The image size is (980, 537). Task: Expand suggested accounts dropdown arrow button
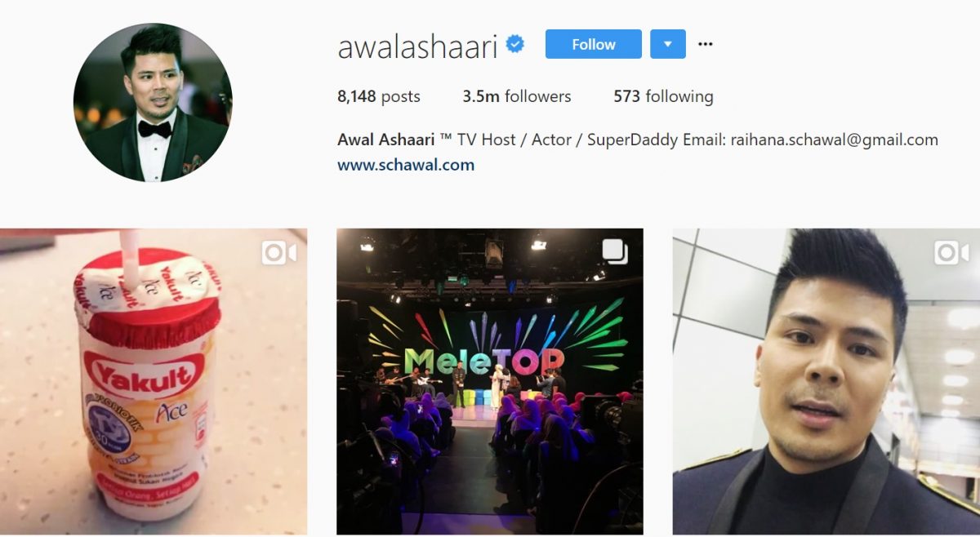point(668,44)
